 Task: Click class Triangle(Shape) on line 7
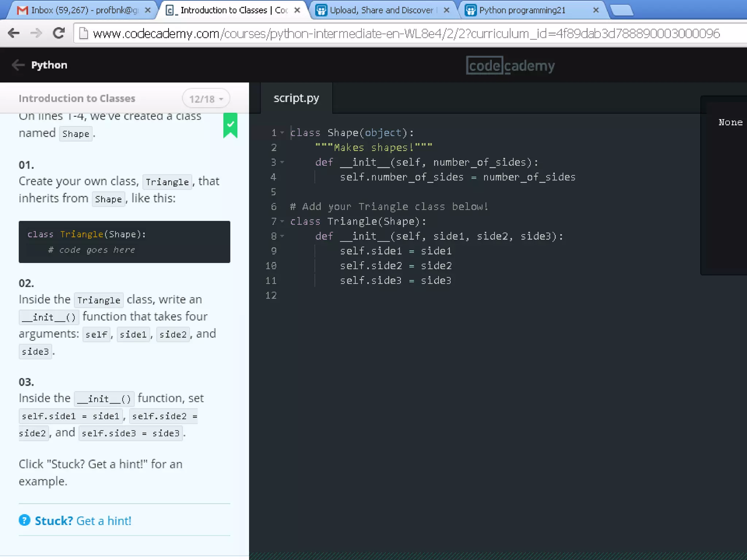tap(358, 221)
